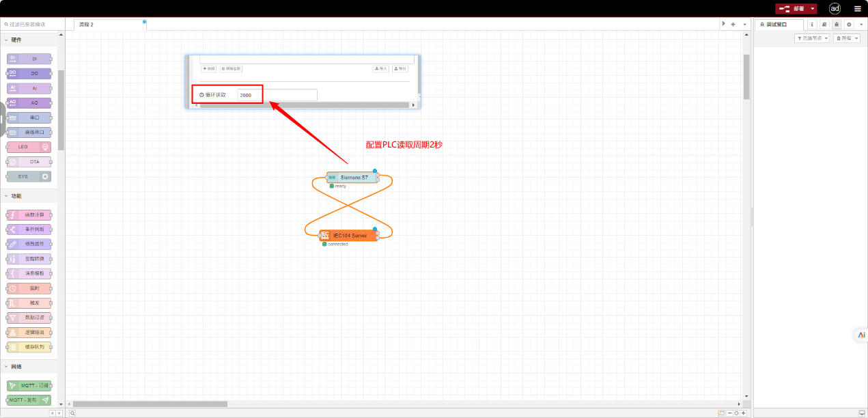Focus the palette filter search field
868x418 pixels.
point(34,24)
